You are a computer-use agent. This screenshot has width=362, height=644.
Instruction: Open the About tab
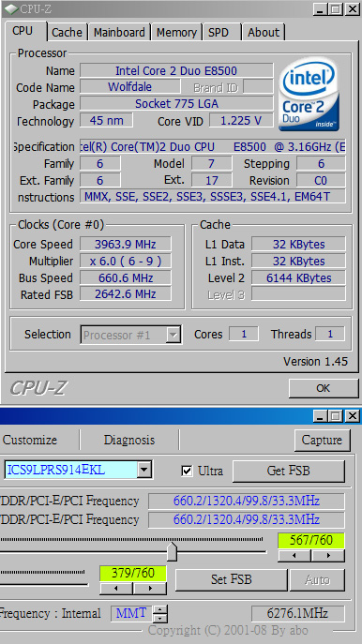(264, 33)
